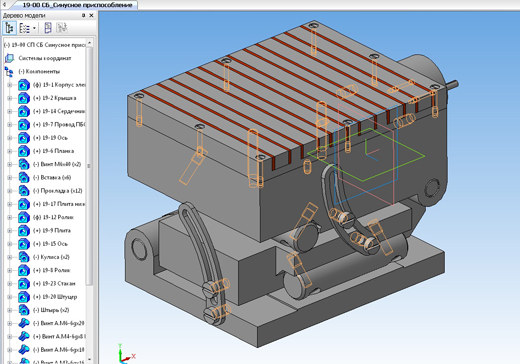This screenshot has width=520, height=364.
Task: Open the tree display mode dropdown arrow
Action: click(34, 28)
